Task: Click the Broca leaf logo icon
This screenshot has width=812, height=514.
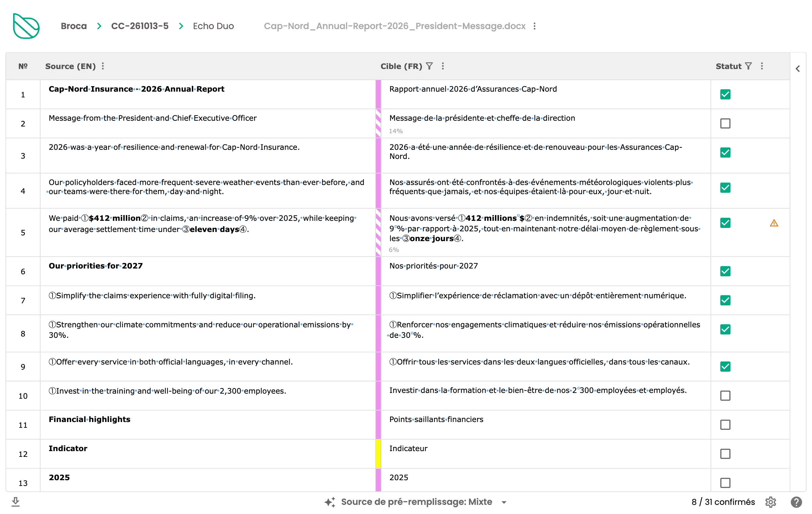Action: [x=26, y=26]
